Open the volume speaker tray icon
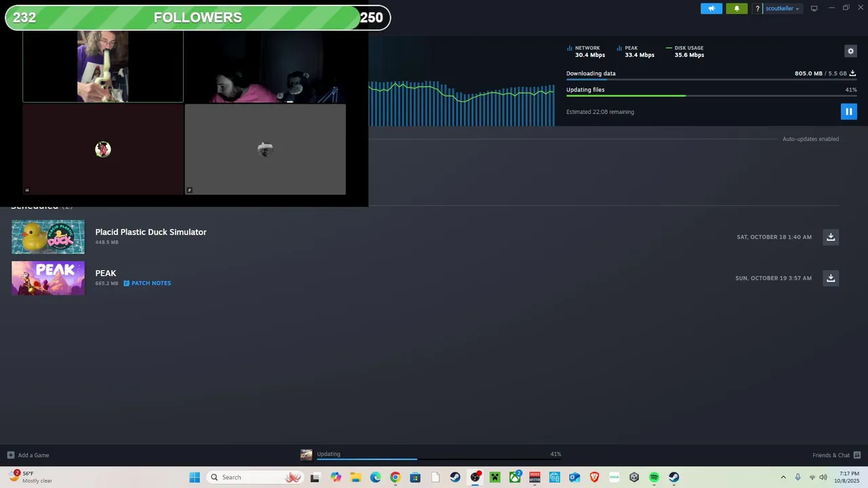The height and width of the screenshot is (488, 868). [x=823, y=477]
